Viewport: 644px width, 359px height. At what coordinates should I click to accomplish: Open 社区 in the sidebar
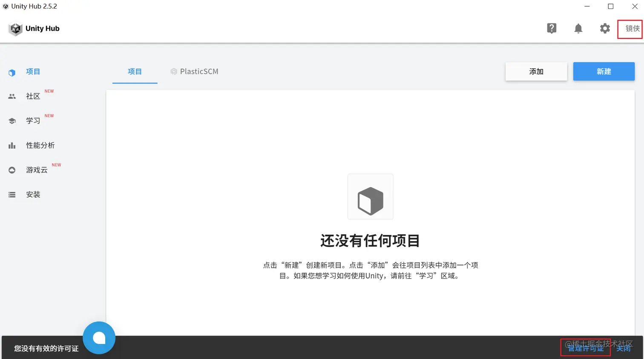tap(33, 96)
